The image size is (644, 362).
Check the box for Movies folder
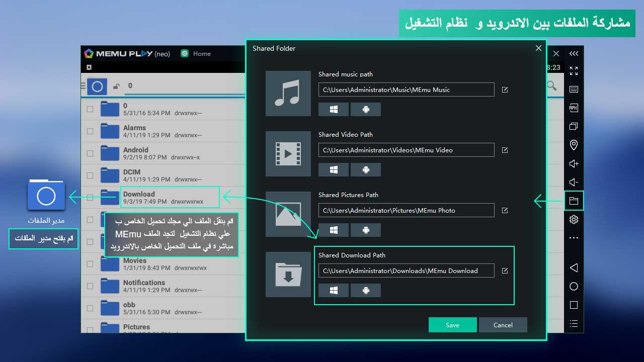pyautogui.click(x=90, y=264)
